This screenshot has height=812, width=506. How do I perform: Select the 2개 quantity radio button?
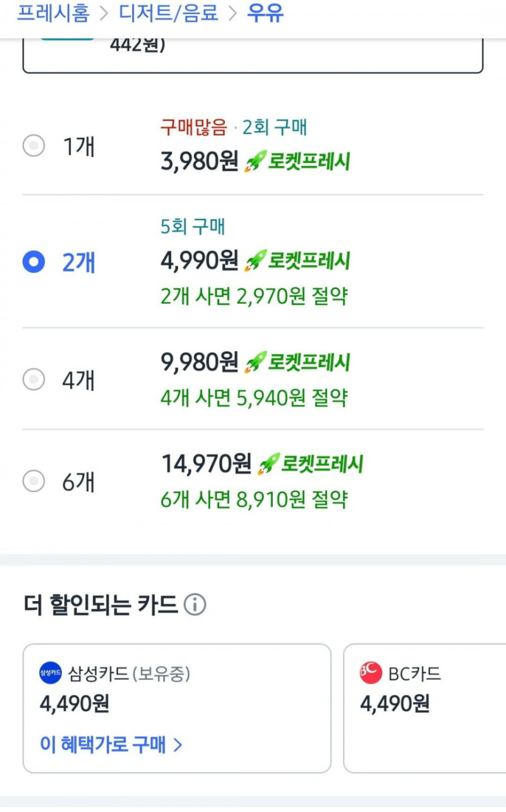pos(33,262)
